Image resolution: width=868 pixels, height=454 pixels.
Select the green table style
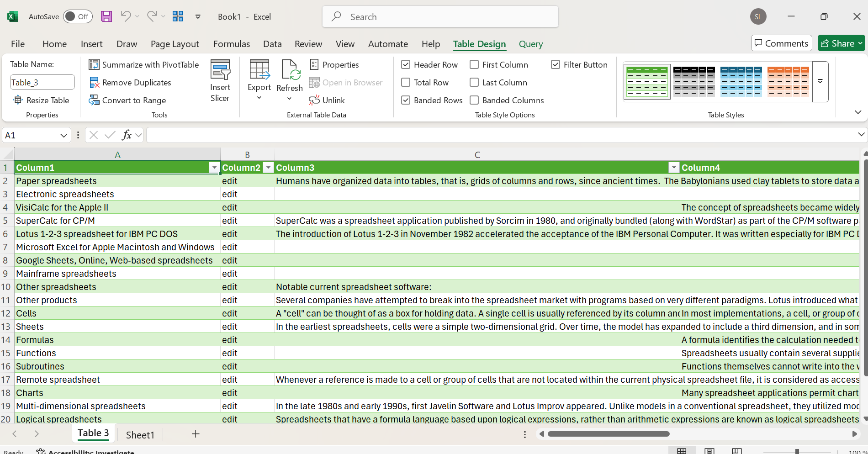pos(647,81)
